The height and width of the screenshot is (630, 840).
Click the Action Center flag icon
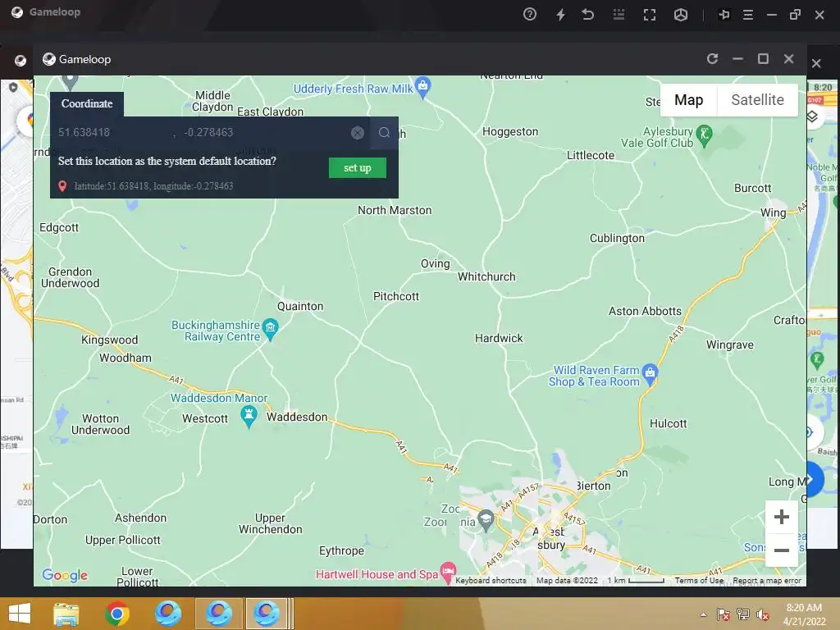[x=724, y=614]
